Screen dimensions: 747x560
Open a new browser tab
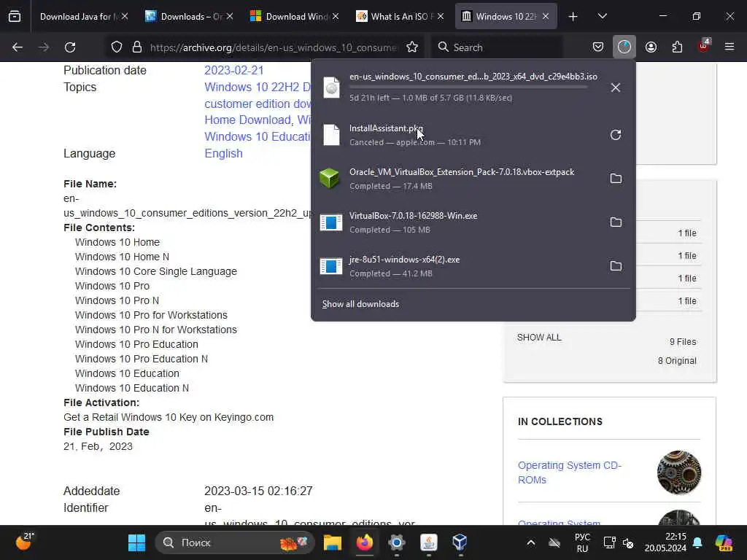pyautogui.click(x=573, y=17)
